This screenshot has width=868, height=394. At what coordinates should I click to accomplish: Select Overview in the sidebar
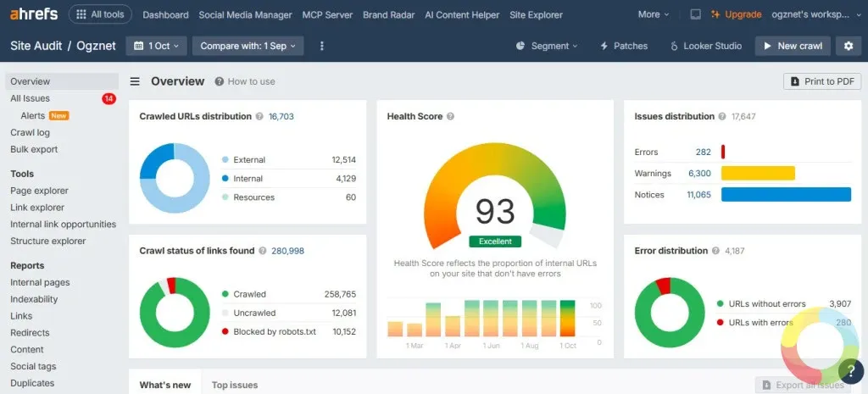pos(62,81)
